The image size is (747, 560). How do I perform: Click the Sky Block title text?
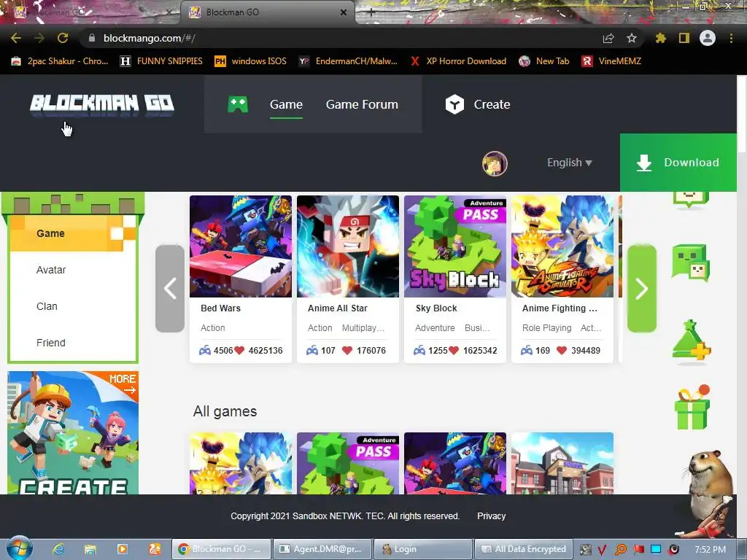click(436, 308)
